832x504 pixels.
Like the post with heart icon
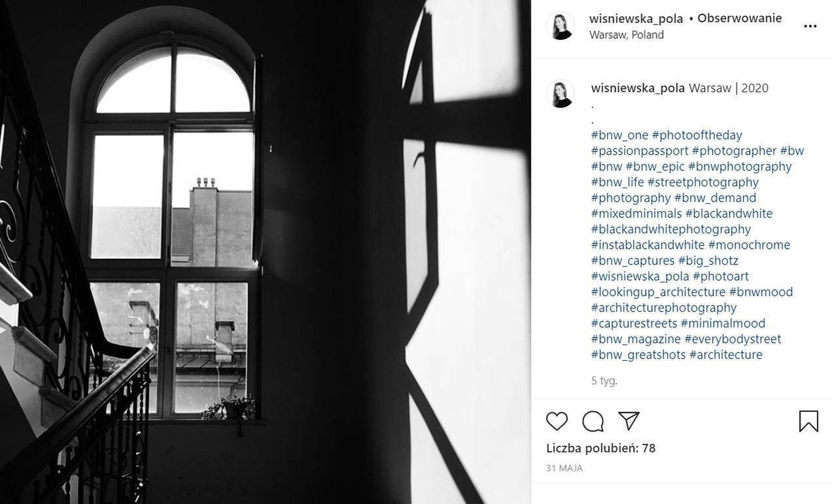click(x=557, y=421)
